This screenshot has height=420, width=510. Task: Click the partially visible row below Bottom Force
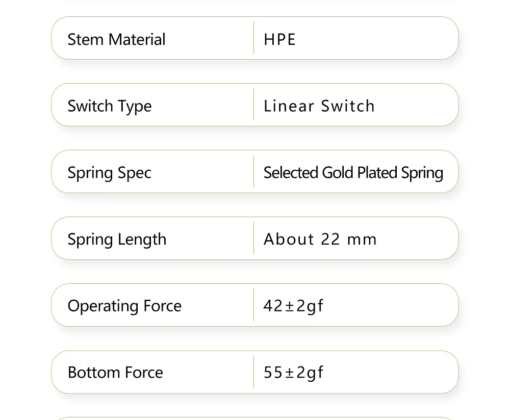coord(255,417)
